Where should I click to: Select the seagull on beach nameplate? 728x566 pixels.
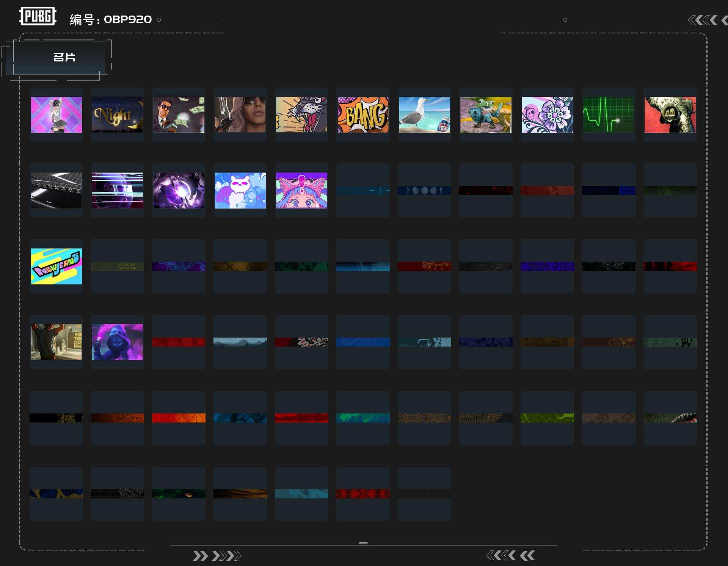(x=424, y=114)
